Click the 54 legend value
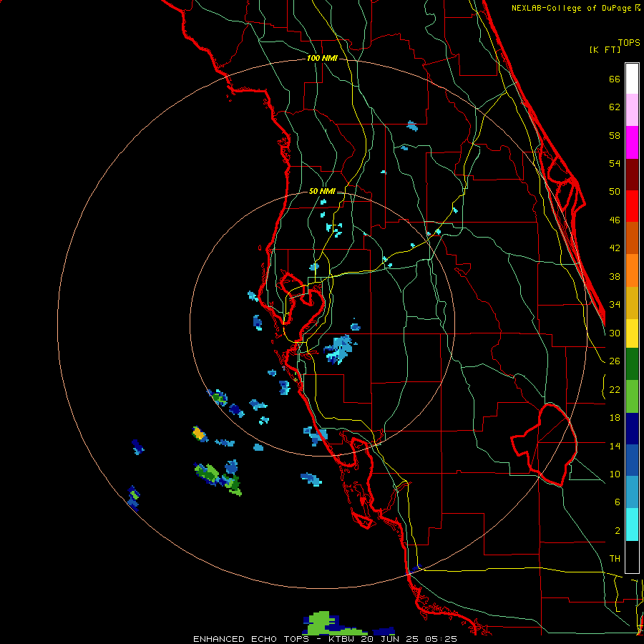Viewport: 644px width, 644px height. coord(615,163)
